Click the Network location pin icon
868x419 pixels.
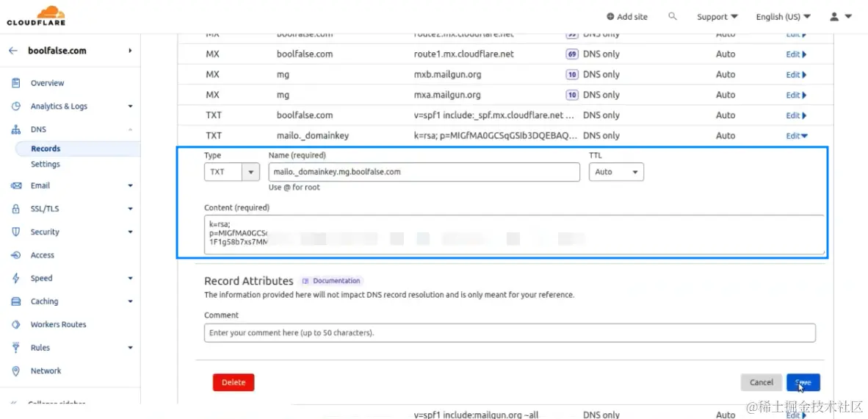pos(16,371)
